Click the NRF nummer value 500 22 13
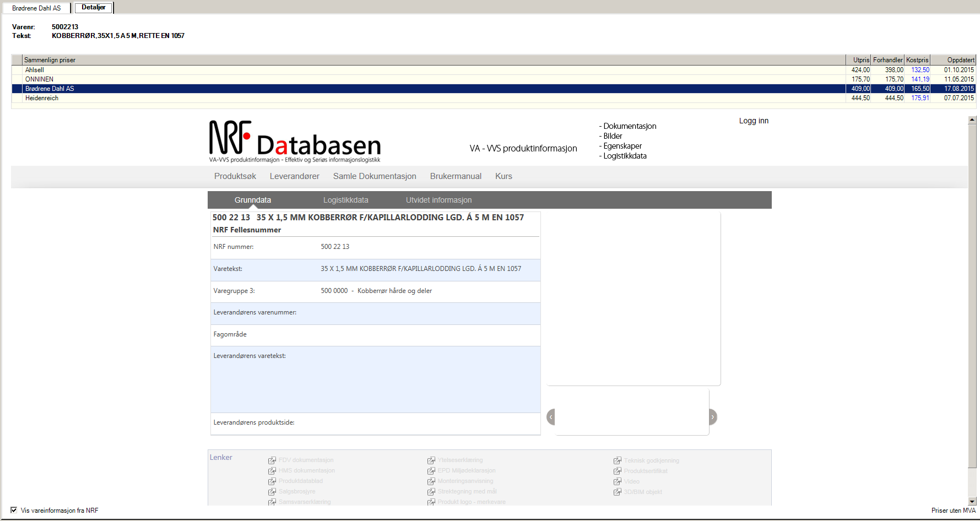 point(335,247)
